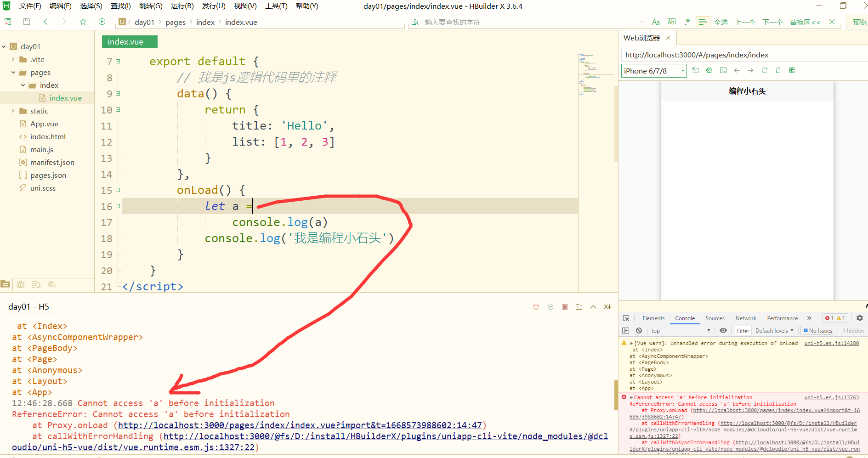Click the browser URL address field
The width and height of the screenshot is (868, 458).
pyautogui.click(x=744, y=55)
